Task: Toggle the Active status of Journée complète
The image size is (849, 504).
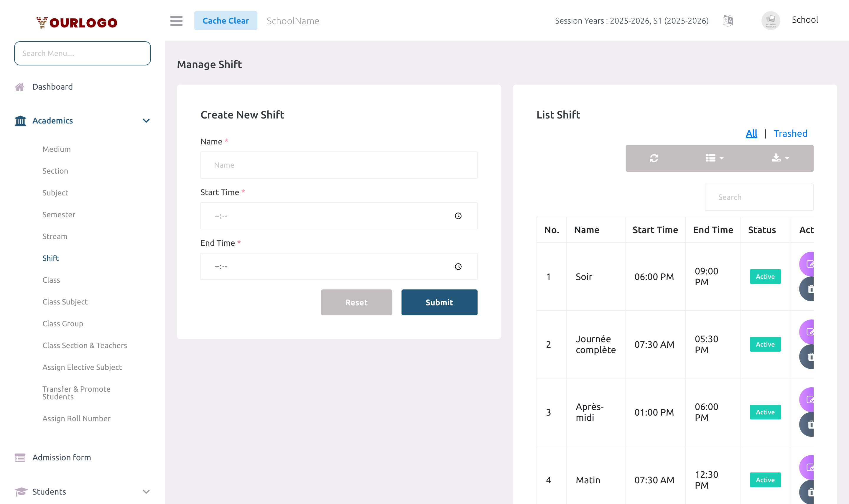Action: point(765,344)
